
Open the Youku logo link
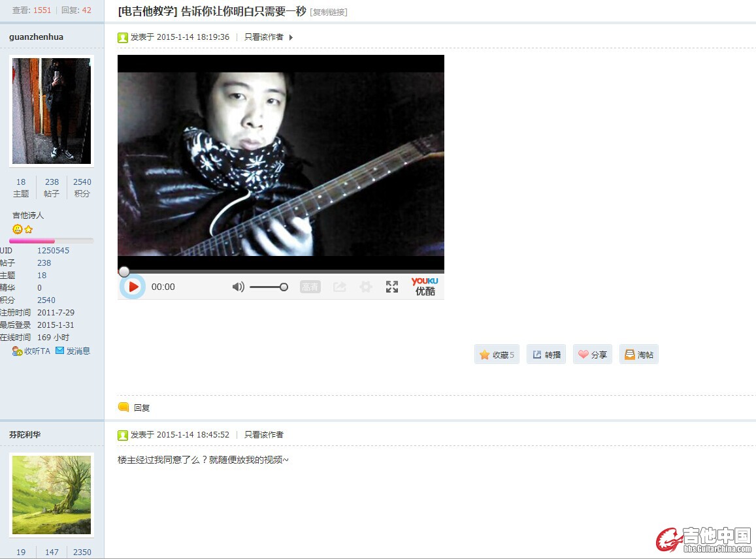coord(425,286)
